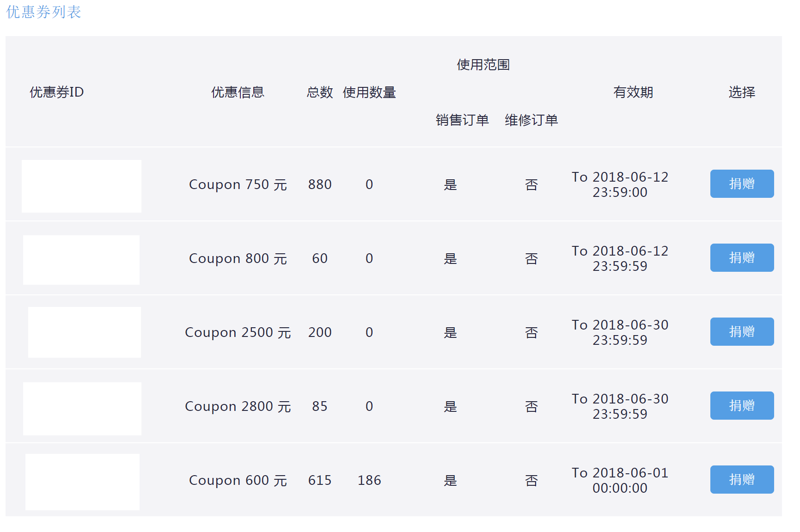This screenshot has width=800, height=532.
Task: Click the 选择 column header
Action: point(741,92)
